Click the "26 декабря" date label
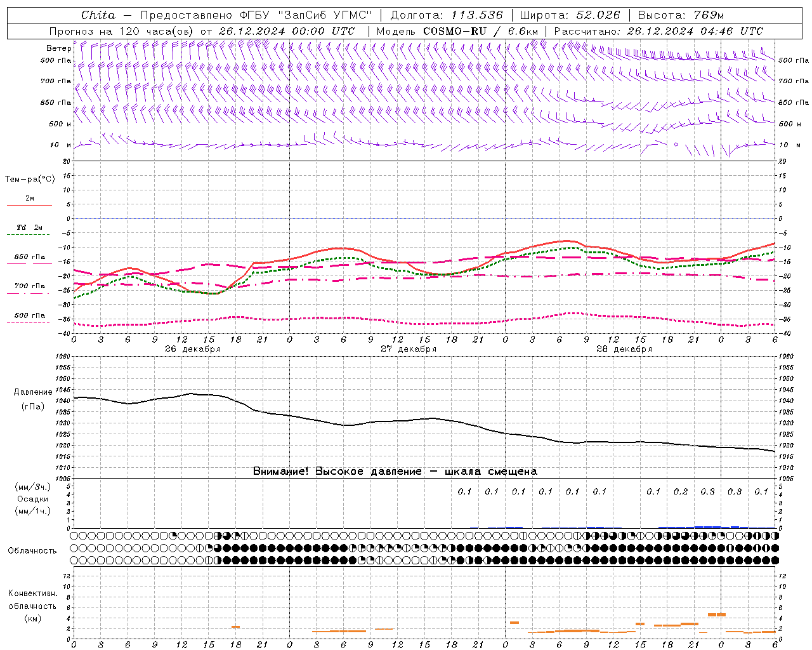The height and width of the screenshot is (650, 812). [x=192, y=349]
